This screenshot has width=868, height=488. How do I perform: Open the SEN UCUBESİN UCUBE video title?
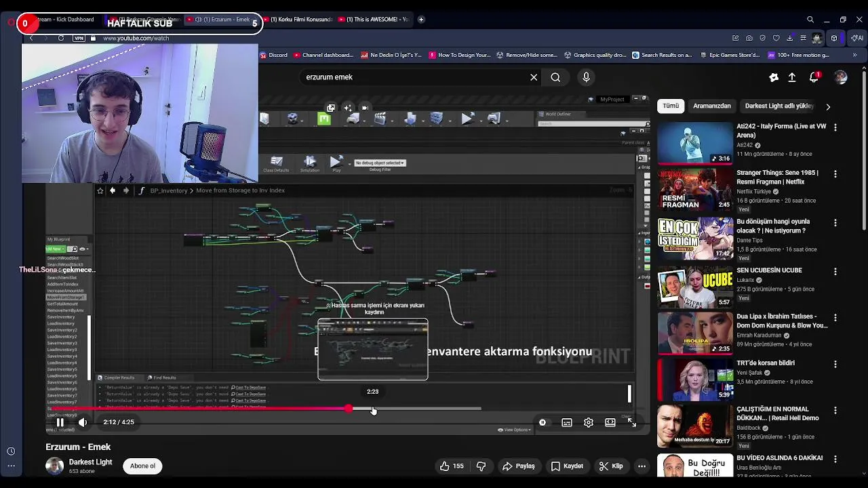point(769,270)
